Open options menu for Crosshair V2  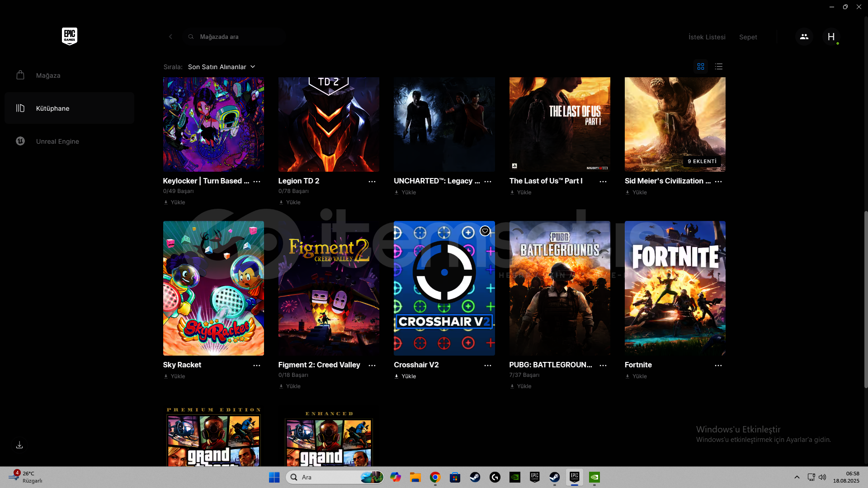(488, 365)
